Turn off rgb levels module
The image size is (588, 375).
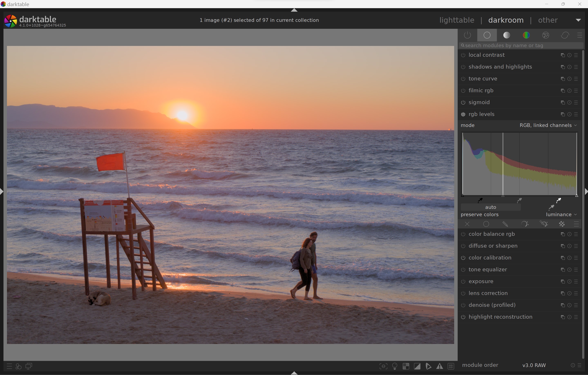(x=463, y=115)
